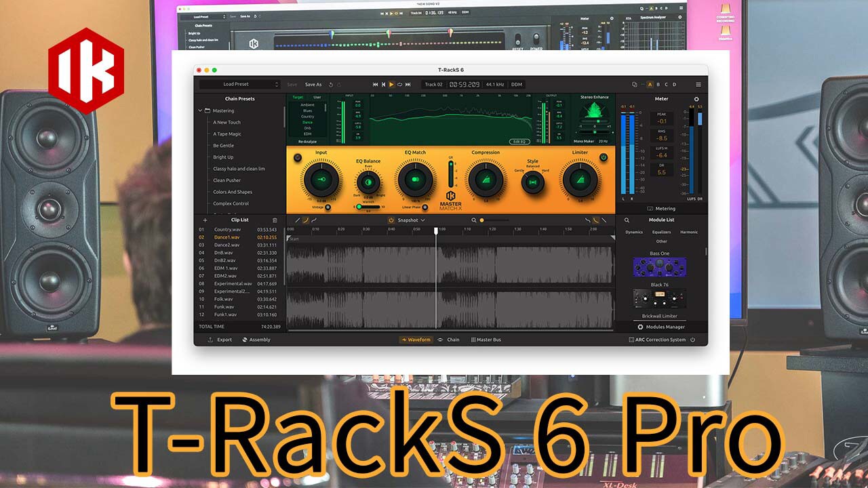Filter modules by Equalizers
The image size is (868, 488).
[x=662, y=232]
